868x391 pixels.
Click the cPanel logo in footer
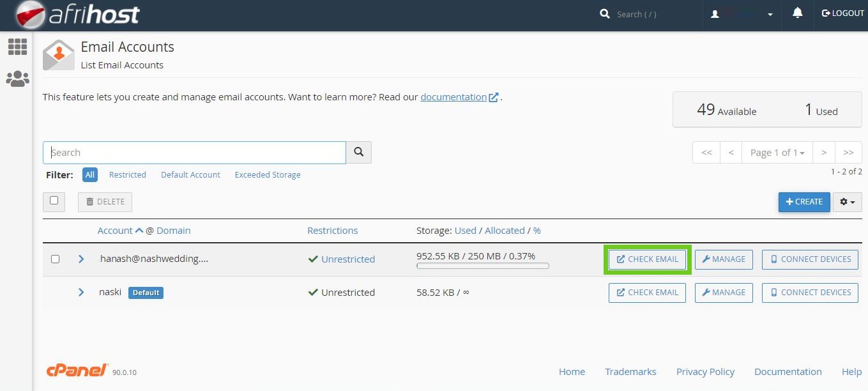click(x=77, y=371)
